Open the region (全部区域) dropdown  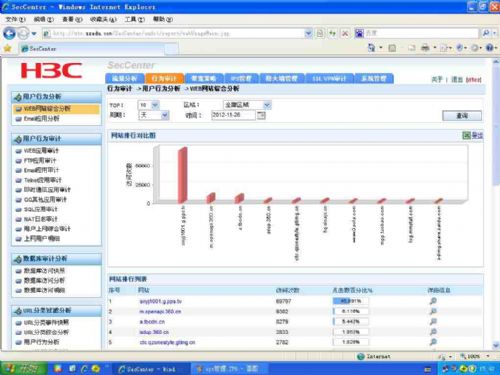(x=247, y=105)
